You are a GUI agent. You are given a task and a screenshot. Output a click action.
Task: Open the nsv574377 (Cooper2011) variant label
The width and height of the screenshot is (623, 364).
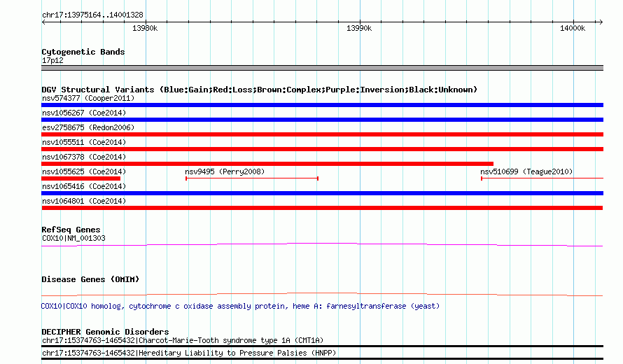coord(88,98)
